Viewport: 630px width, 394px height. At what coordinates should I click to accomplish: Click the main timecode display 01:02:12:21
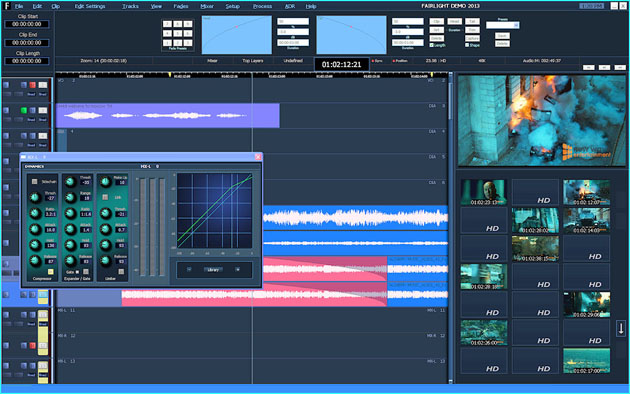341,64
